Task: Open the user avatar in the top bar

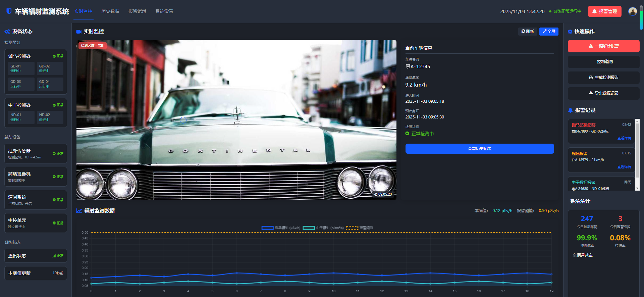Action: point(633,11)
